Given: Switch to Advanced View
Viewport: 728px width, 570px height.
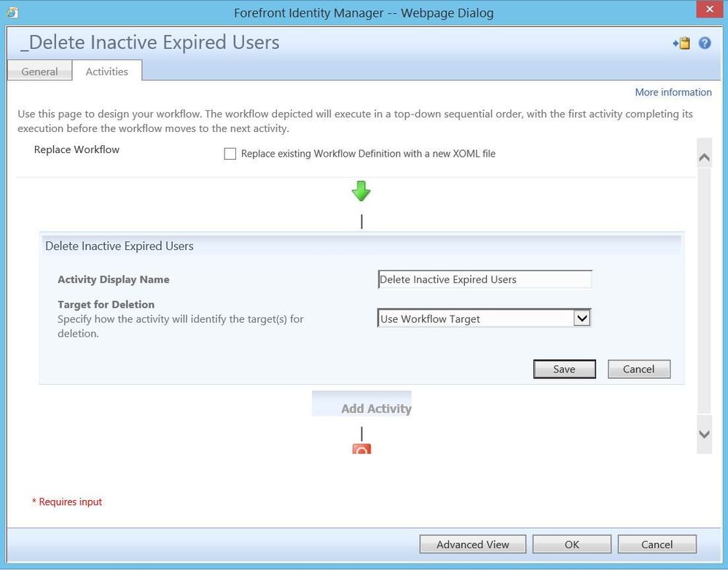Looking at the screenshot, I should click(x=473, y=544).
